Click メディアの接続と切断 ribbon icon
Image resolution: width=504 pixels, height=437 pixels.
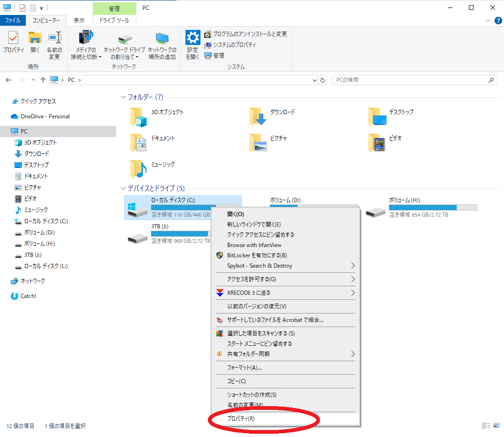[86, 39]
